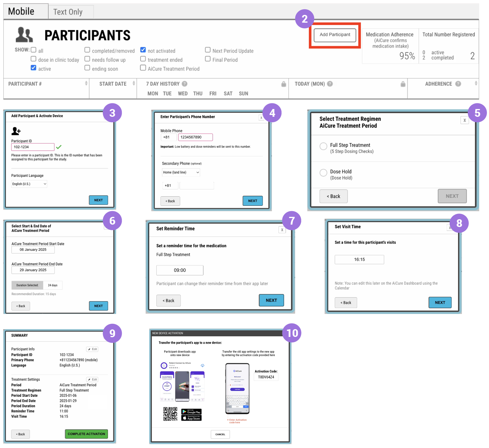Open the Secondary Phone type dropdown
This screenshot has width=489, height=448.
pyautogui.click(x=181, y=172)
